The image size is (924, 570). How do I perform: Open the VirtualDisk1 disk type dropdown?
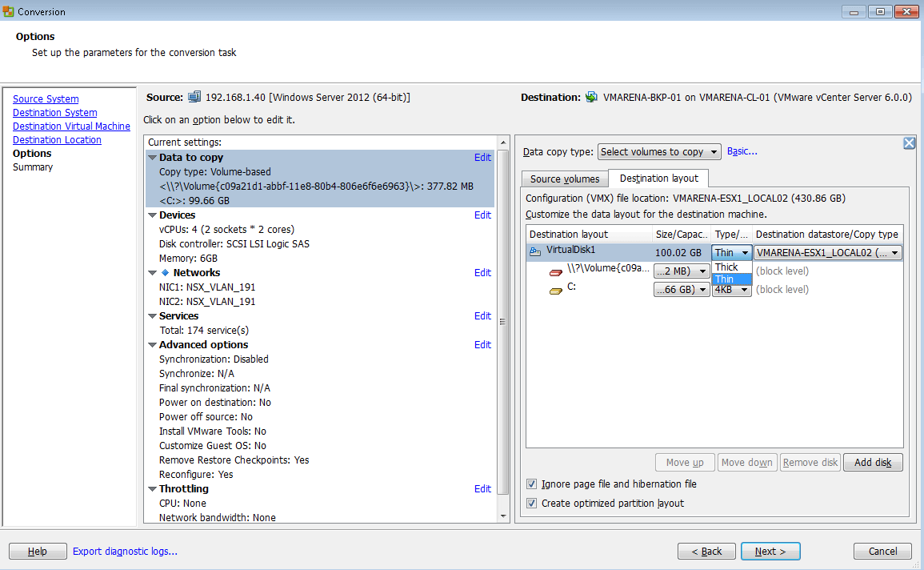(731, 252)
